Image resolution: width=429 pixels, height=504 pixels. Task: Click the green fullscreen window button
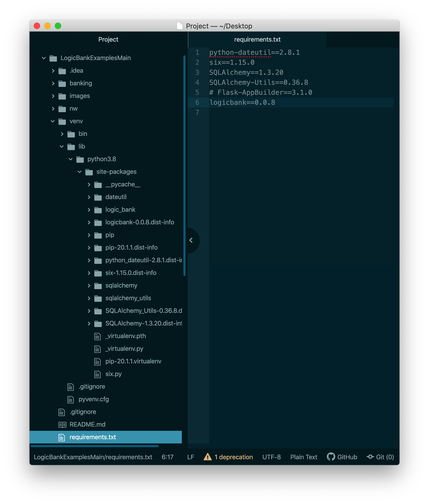(x=58, y=26)
